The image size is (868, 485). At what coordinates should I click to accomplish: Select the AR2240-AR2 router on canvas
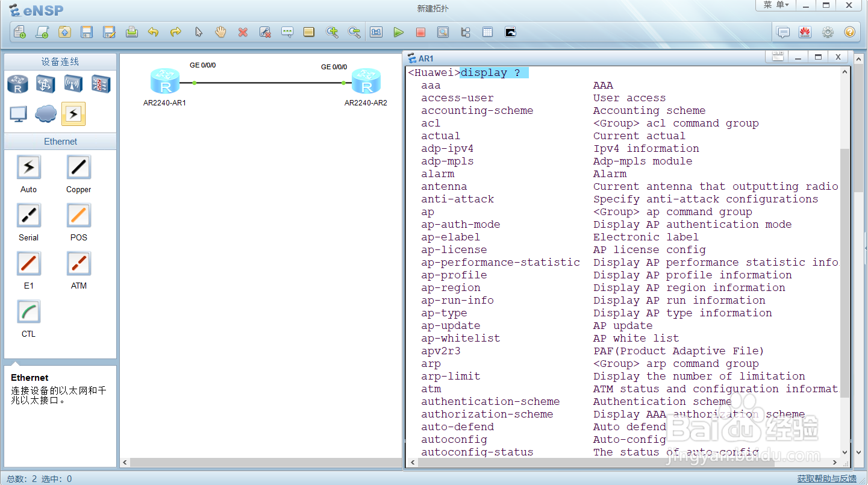366,81
